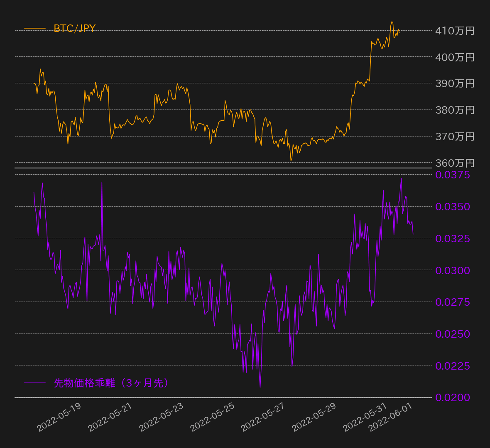
Task: Click the 2022-05-19 date label
Action: click(59, 417)
